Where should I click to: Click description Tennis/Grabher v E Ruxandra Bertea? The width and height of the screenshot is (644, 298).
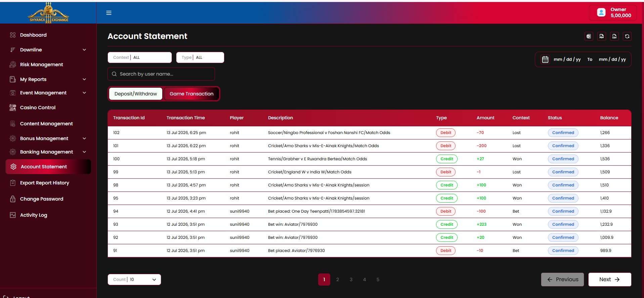[x=317, y=159]
